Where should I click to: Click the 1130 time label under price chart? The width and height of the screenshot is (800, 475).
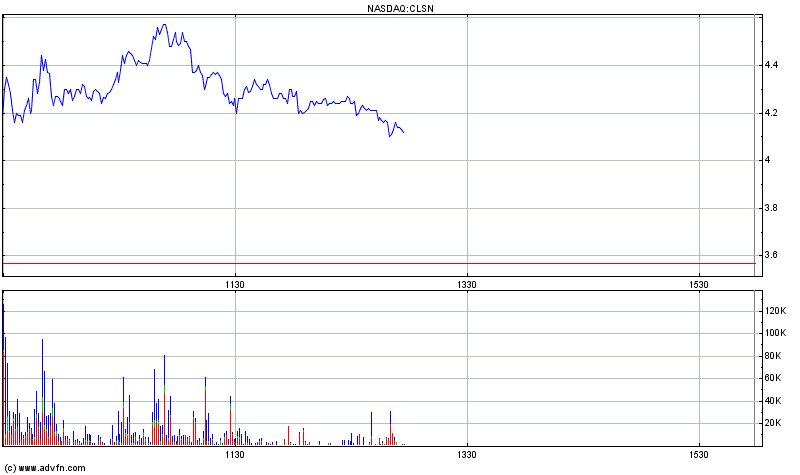pos(234,285)
